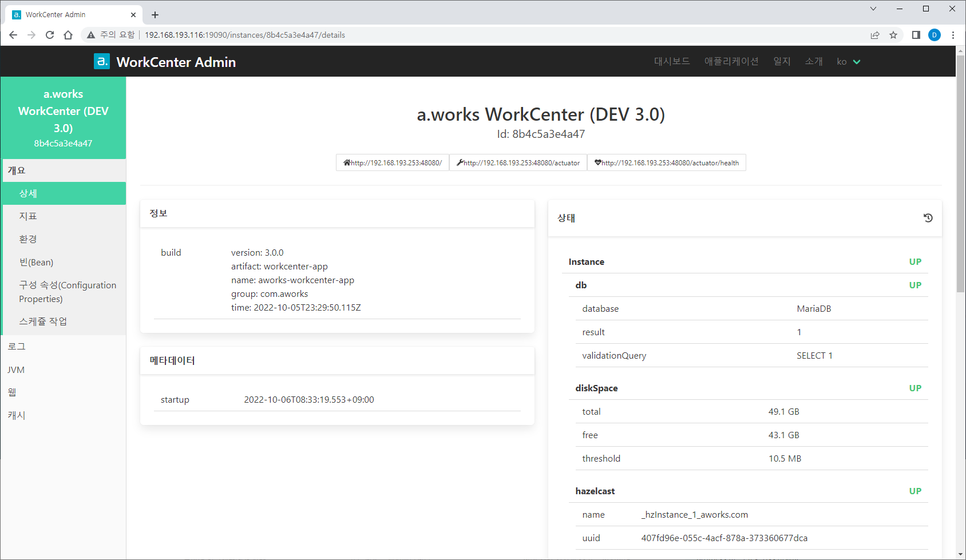Image resolution: width=966 pixels, height=560 pixels.
Task: Go back with browser back arrow
Action: coord(13,35)
